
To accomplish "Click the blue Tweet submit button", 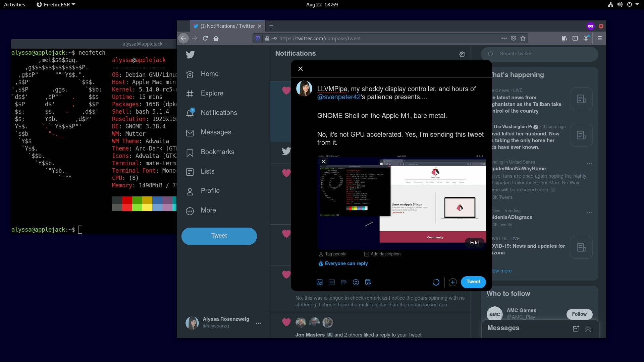I will pyautogui.click(x=473, y=282).
